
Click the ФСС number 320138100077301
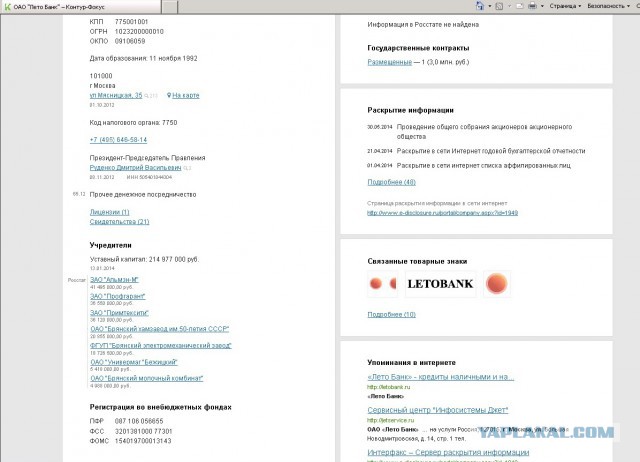click(x=143, y=431)
